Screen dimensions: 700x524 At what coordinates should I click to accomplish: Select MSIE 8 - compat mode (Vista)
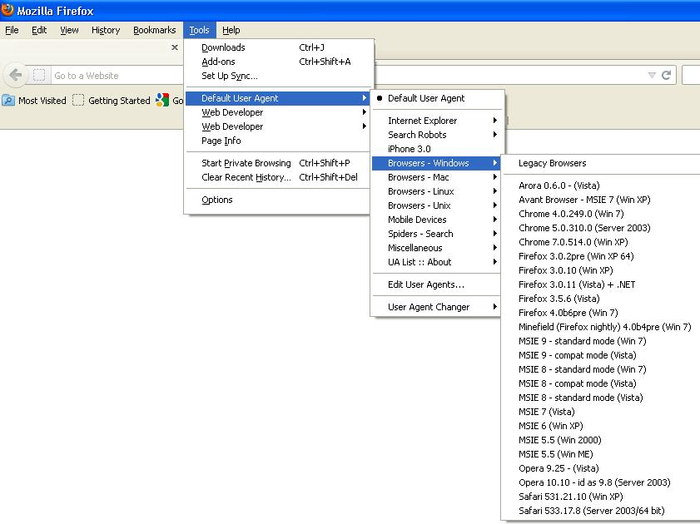(x=601, y=383)
